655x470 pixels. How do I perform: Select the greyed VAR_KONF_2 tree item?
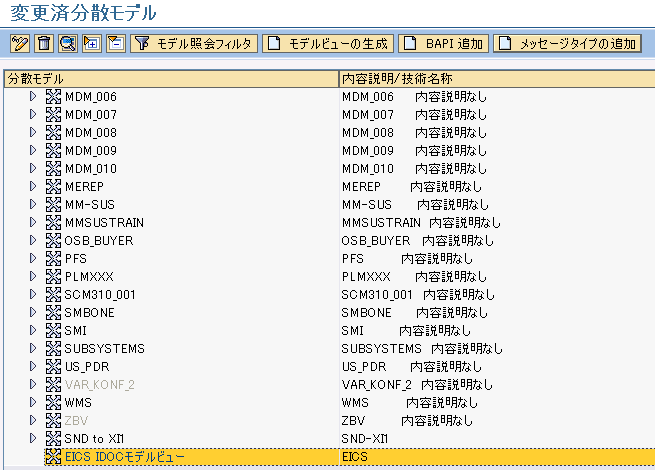[99, 385]
